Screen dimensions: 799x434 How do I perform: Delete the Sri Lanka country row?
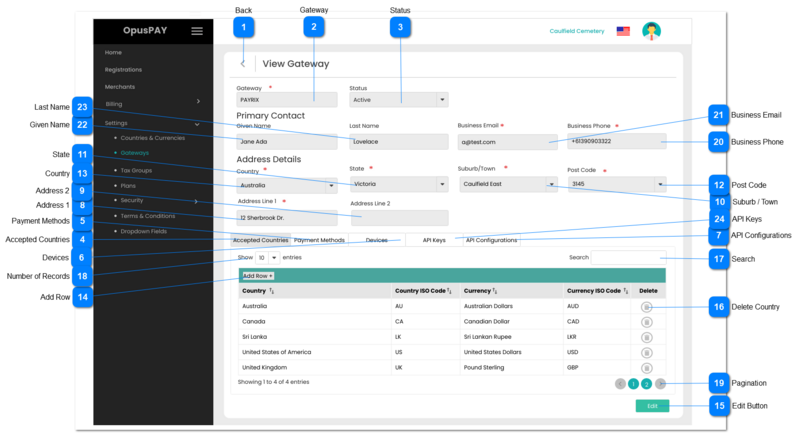point(647,338)
